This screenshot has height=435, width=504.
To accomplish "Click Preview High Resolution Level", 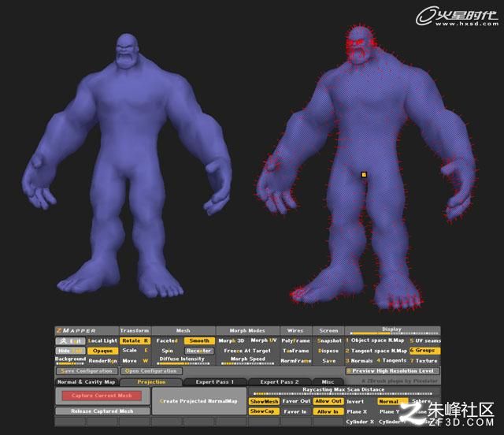I will pyautogui.click(x=392, y=371).
